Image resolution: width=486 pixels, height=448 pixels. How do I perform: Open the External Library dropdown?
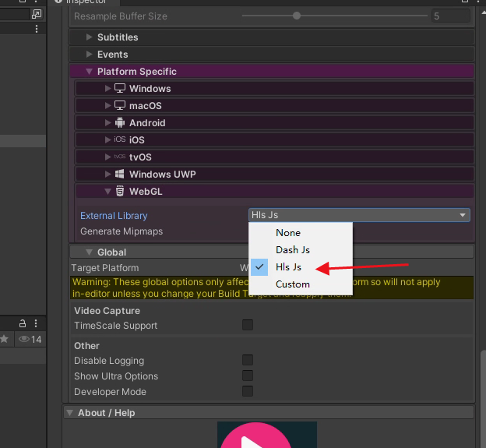tap(359, 215)
